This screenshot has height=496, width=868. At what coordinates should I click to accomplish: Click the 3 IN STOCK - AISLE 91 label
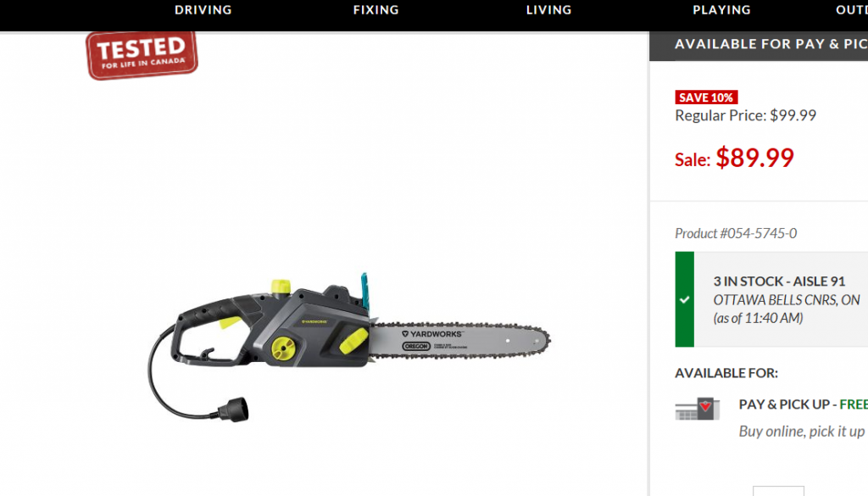[780, 281]
